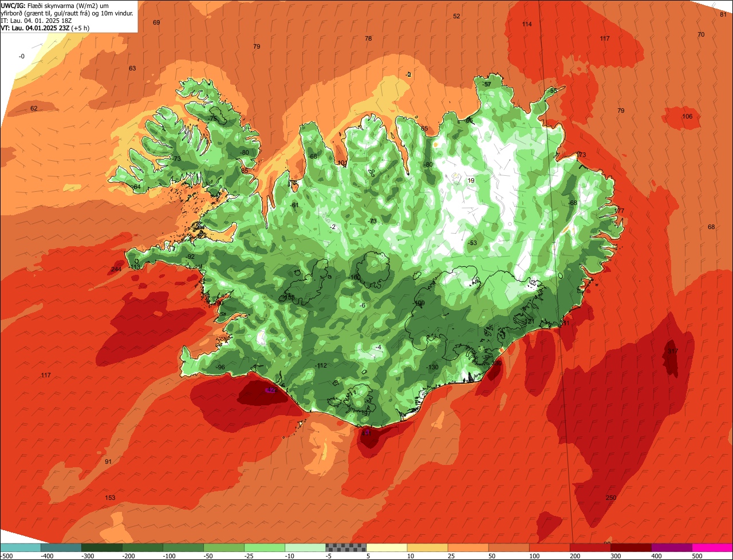
Task: Click the value "-112" in southwest Iceland
Action: coord(321,365)
